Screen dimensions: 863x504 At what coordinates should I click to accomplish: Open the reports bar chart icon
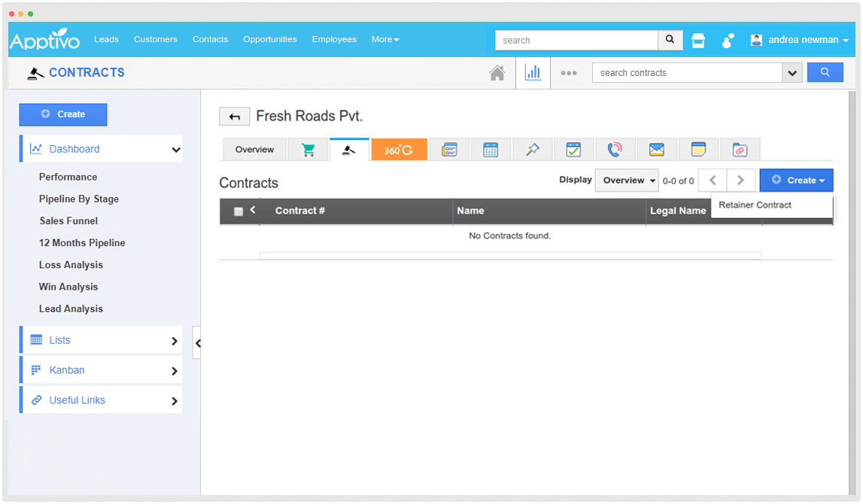pyautogui.click(x=533, y=73)
